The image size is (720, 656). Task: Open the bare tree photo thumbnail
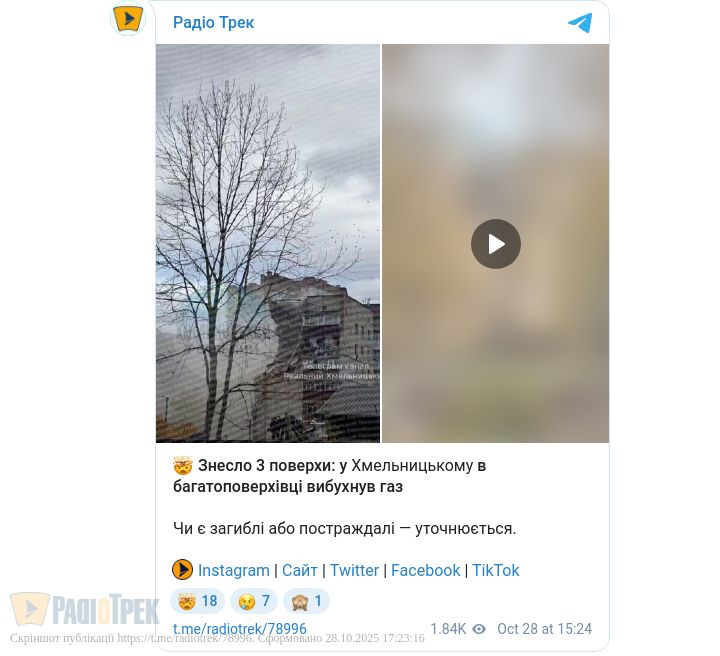click(x=268, y=243)
